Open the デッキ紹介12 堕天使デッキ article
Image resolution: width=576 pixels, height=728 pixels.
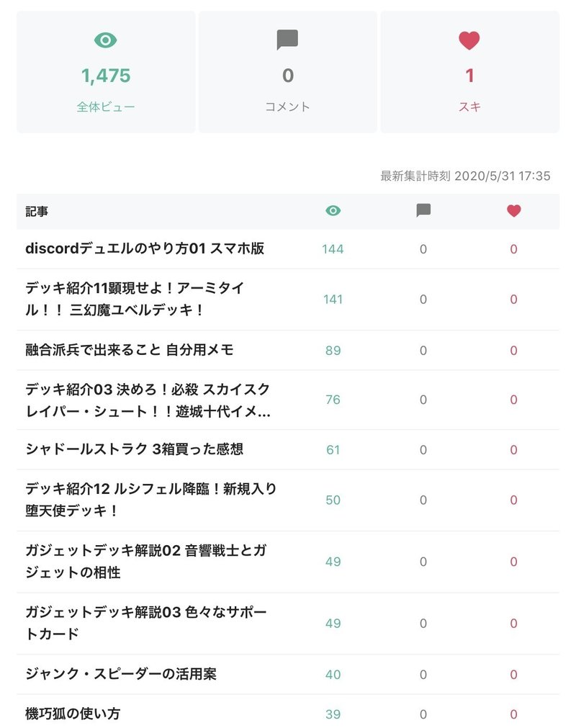(x=150, y=500)
